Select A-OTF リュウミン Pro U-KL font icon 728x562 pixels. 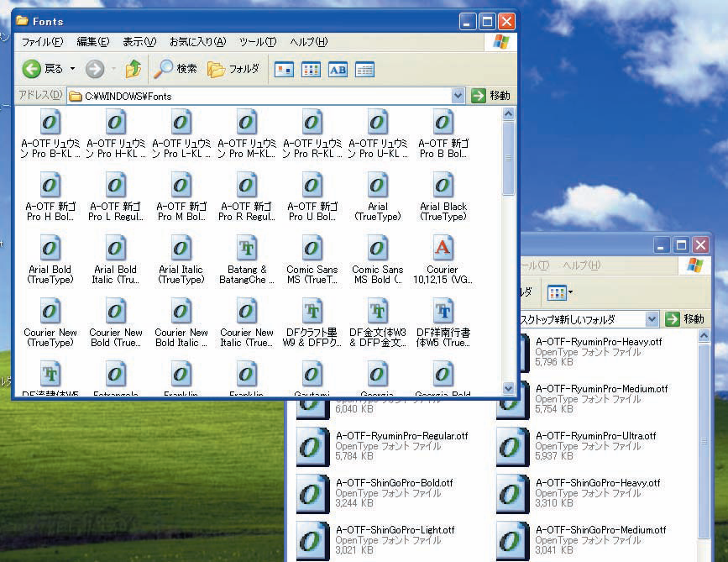tap(378, 123)
